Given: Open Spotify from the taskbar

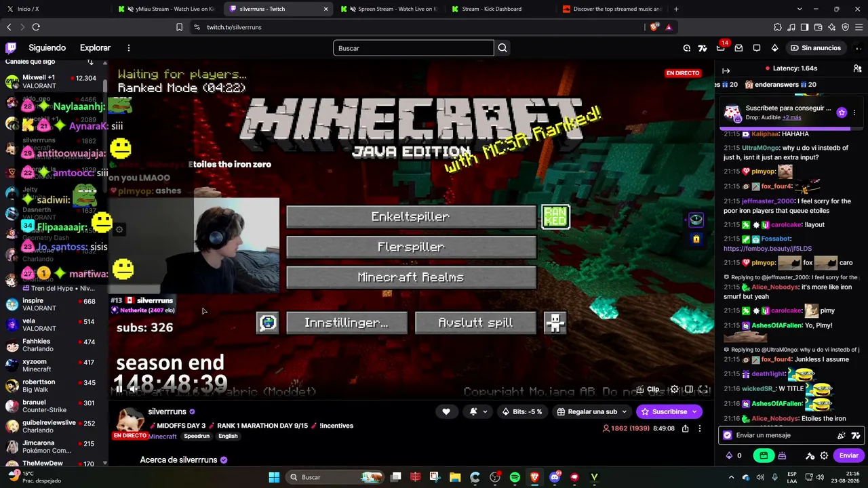Looking at the screenshot, I should coord(515,477).
